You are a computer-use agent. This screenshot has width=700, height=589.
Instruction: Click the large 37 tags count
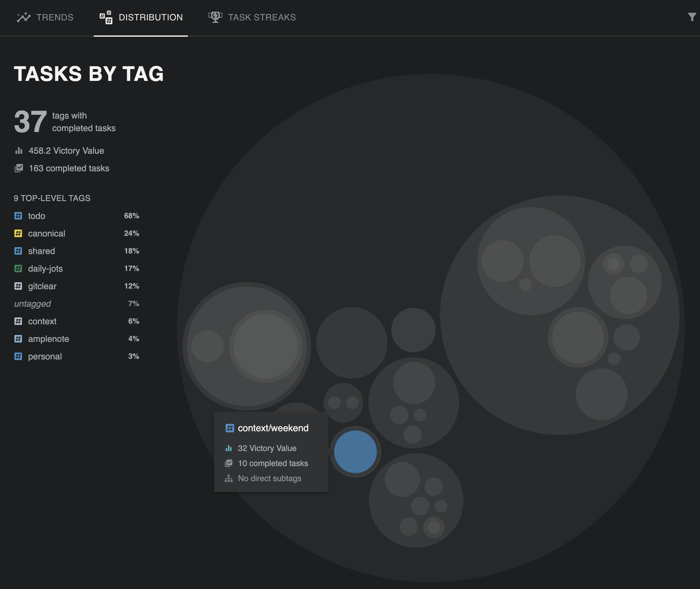tap(30, 122)
